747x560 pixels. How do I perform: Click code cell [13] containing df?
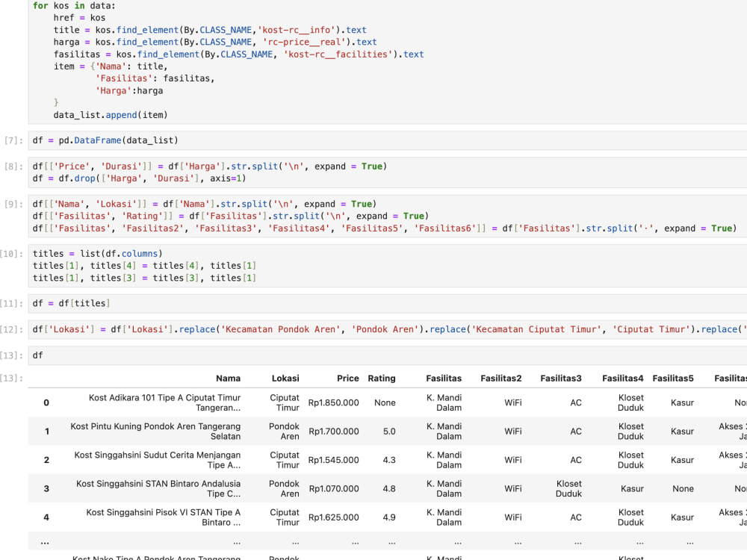tap(387, 355)
